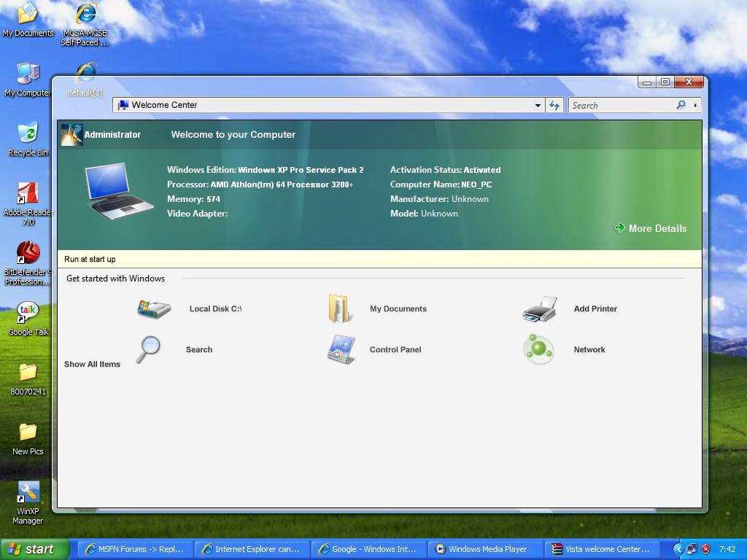Open the green Network icon
Viewport: 747px width, 560px height.
538,349
